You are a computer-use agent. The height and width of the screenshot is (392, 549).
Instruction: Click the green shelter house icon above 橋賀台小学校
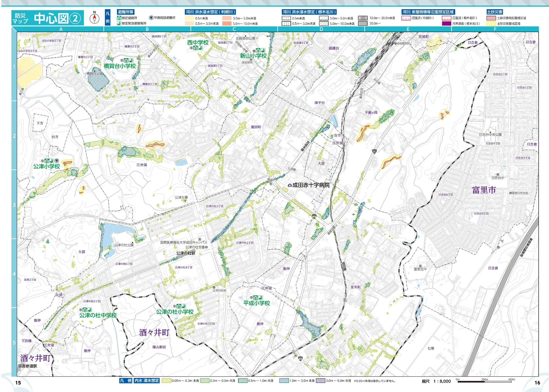[x=126, y=60]
